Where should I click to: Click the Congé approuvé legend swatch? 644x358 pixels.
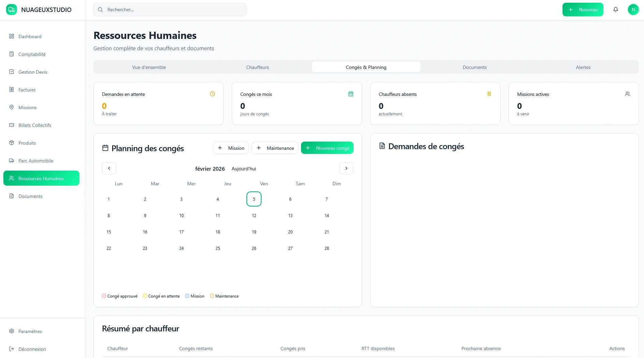[x=104, y=296]
